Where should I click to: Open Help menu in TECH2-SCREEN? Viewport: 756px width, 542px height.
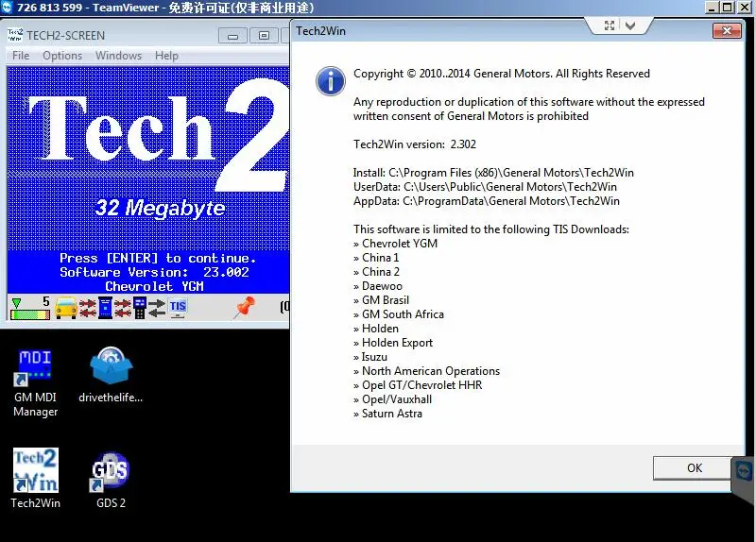pos(167,56)
